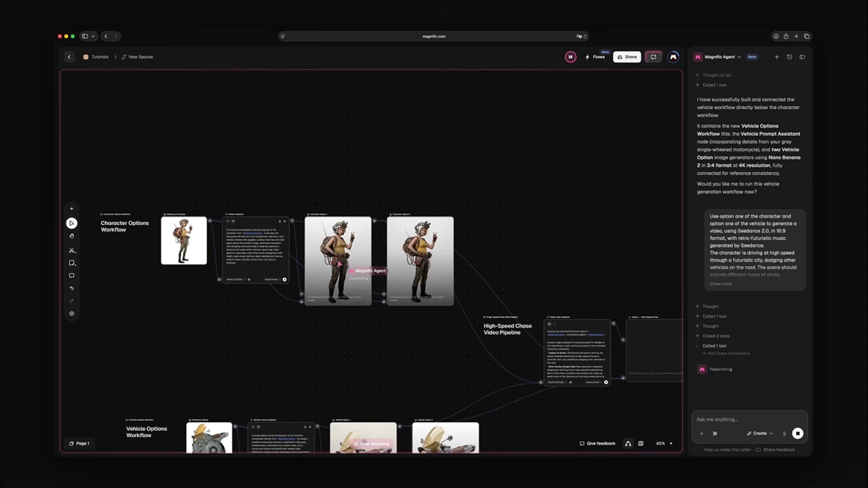The image size is (868, 488).
Task: Stop the agent with the stop button
Action: coord(797,434)
